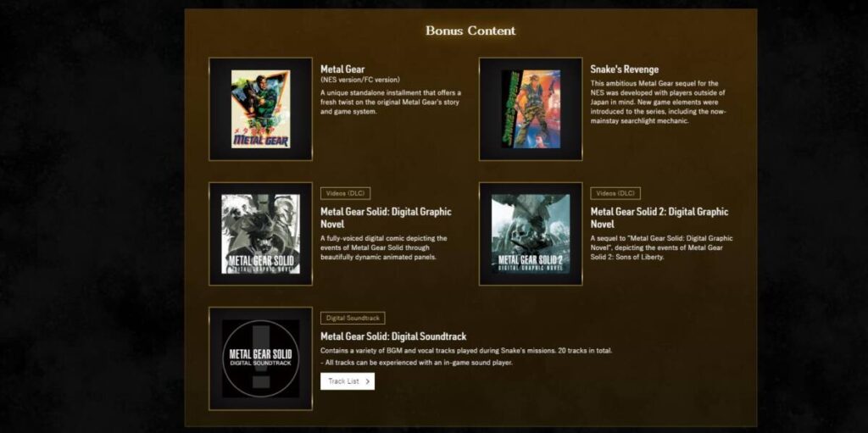Click the Digital Soundtrack category tag
Screen dimensions: 868x433
pos(353,318)
